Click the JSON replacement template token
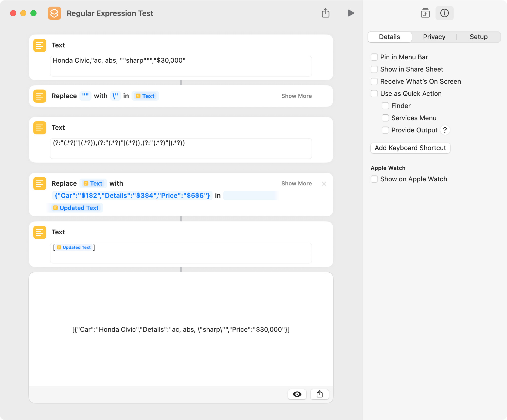The height and width of the screenshot is (420, 507). (x=132, y=196)
